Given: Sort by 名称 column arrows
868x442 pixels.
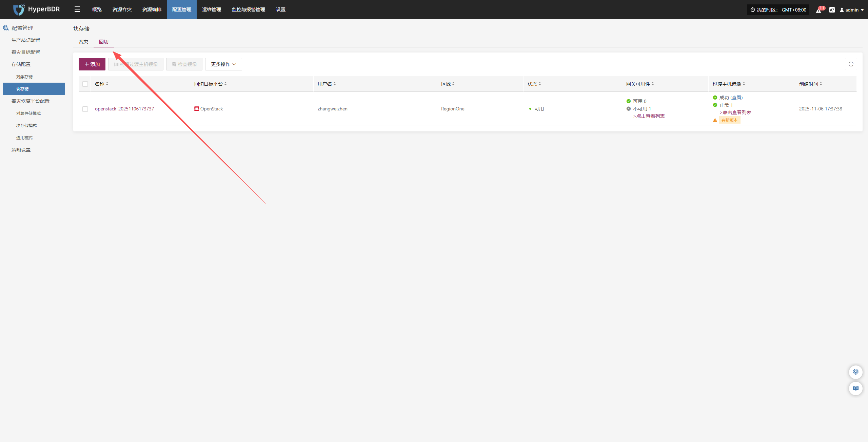Looking at the screenshot, I should click(x=107, y=84).
